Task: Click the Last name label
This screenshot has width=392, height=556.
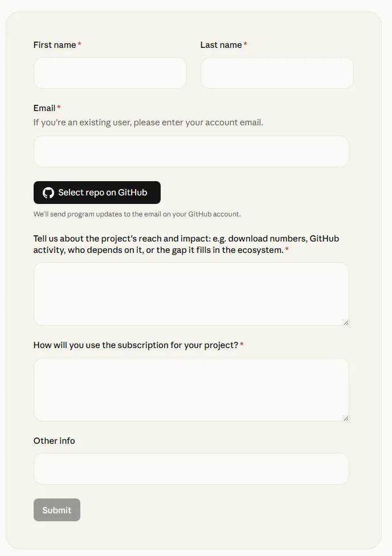Action: [221, 45]
